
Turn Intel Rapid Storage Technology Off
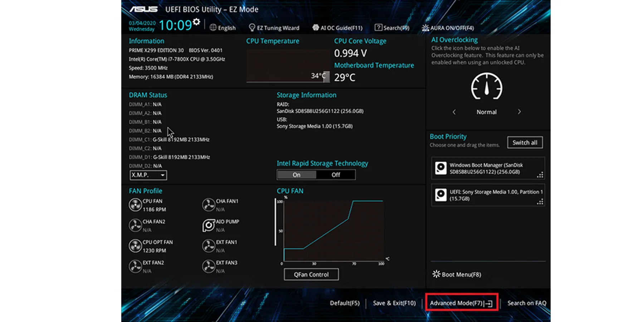335,175
